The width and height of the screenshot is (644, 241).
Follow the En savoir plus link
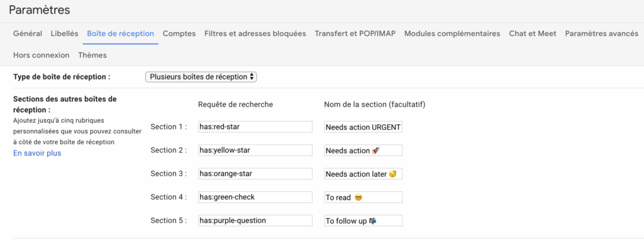37,154
